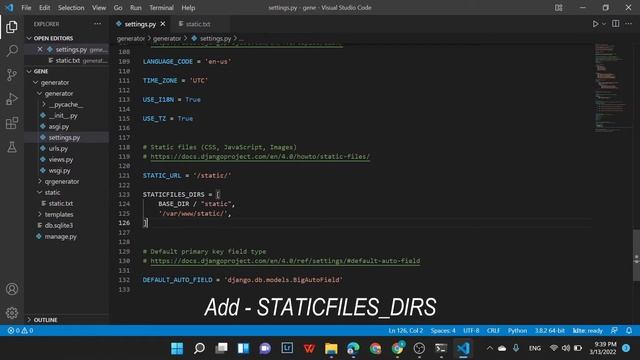Viewport: 640px width, 360px height.
Task: Change UTF-8 file encoding
Action: [x=471, y=330]
